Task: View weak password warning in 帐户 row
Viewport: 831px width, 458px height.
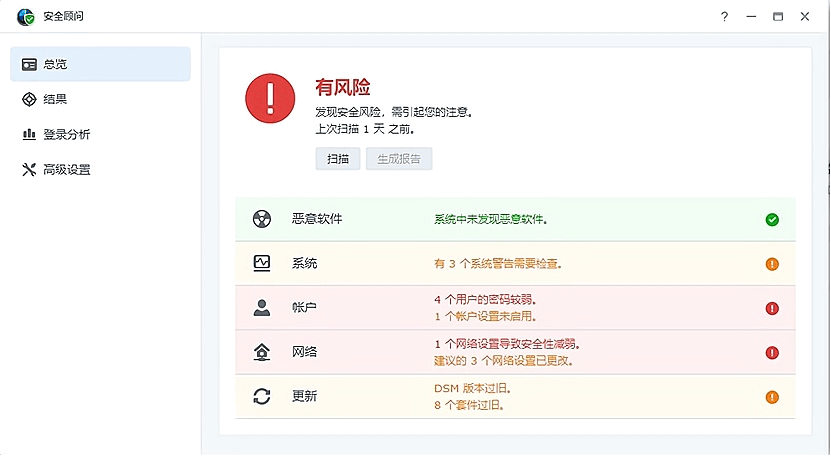Action: (x=485, y=300)
